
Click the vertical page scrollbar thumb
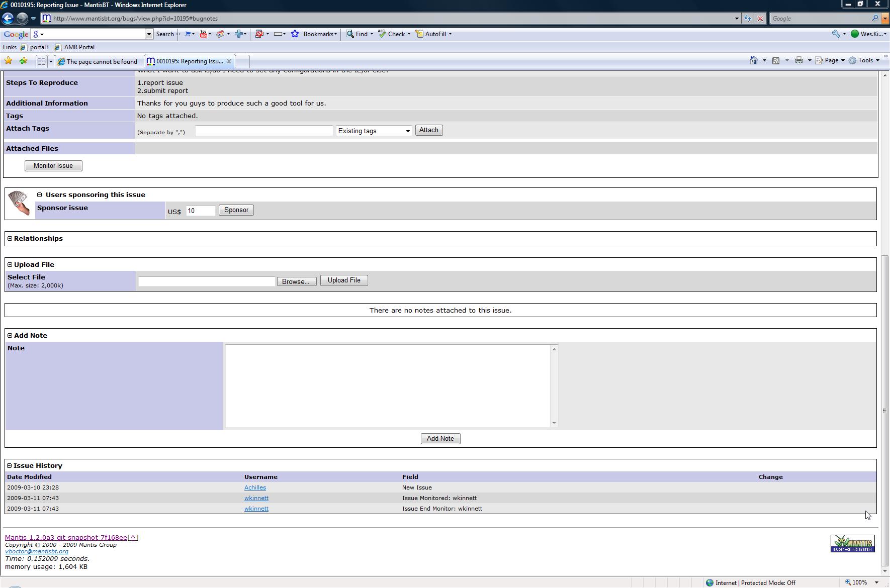[x=884, y=411]
